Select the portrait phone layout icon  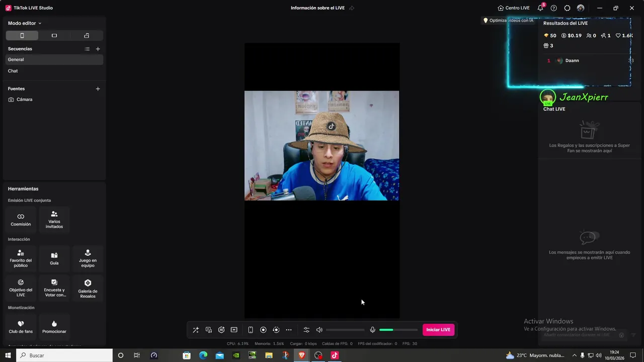[22, 36]
